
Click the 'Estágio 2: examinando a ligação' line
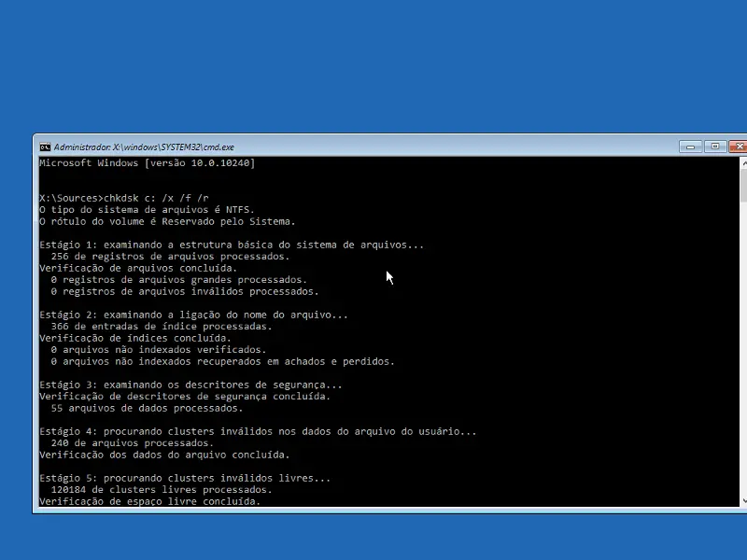point(194,315)
